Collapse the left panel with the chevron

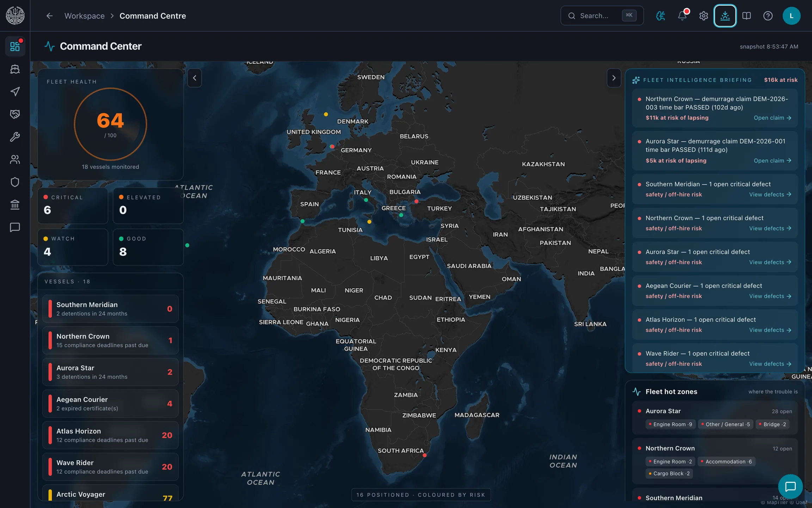click(195, 78)
